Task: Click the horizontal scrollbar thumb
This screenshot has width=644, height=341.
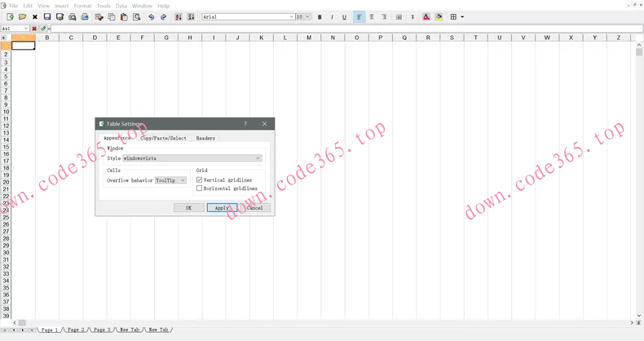Action: pyautogui.click(x=22, y=323)
